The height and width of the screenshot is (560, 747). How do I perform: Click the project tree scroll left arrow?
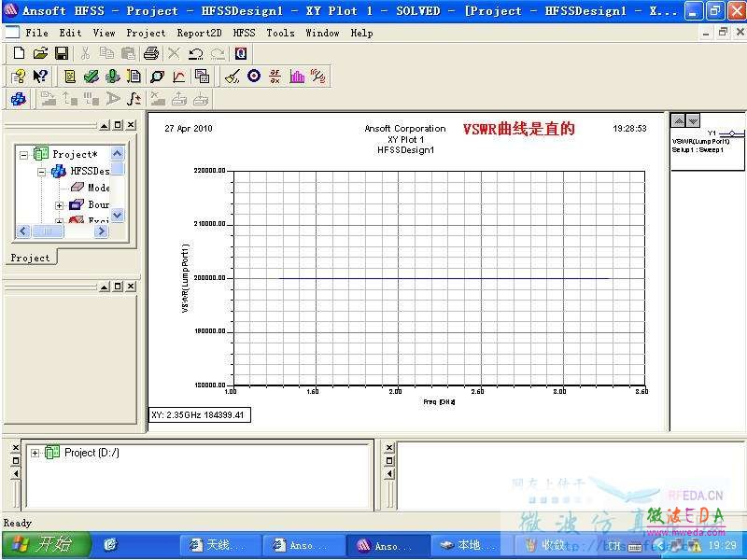23,231
